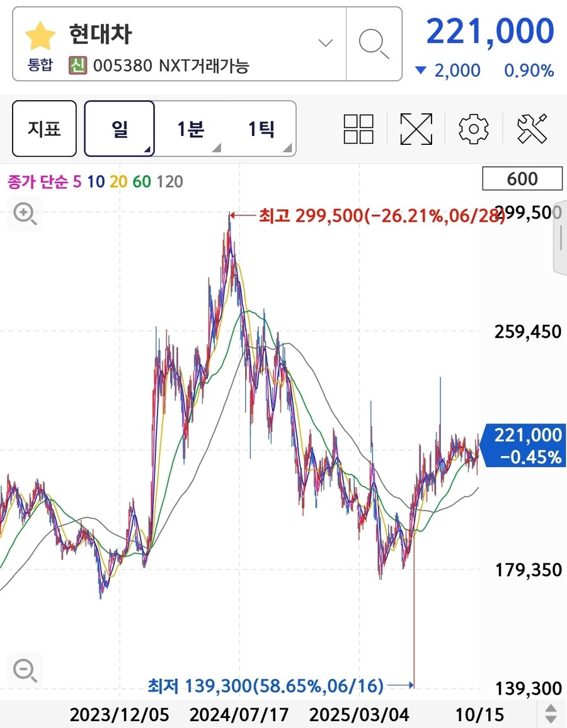Screen dimensions: 567x728
Task: Click the 600 candle count input field
Action: tap(522, 179)
